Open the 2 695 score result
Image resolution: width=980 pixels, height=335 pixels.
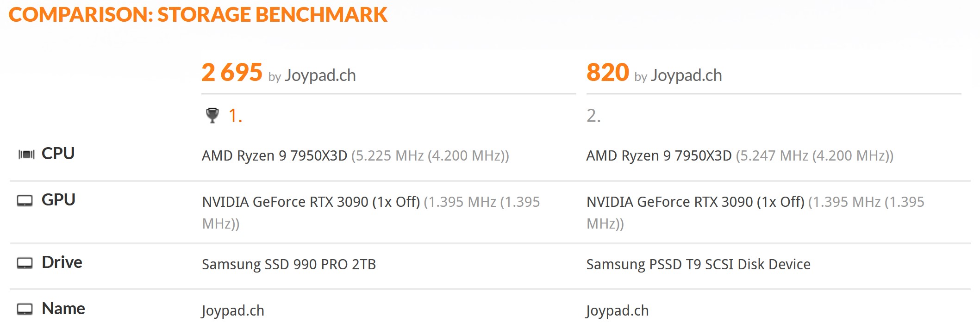232,73
